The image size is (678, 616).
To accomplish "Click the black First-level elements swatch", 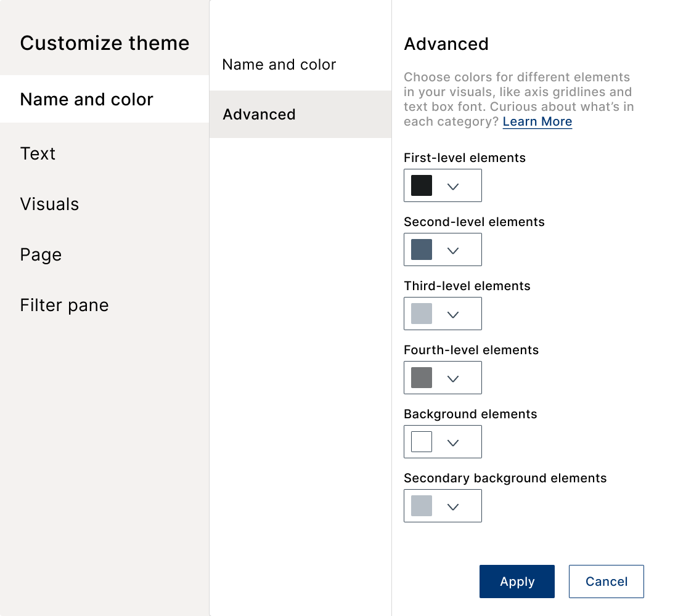I will [x=422, y=185].
